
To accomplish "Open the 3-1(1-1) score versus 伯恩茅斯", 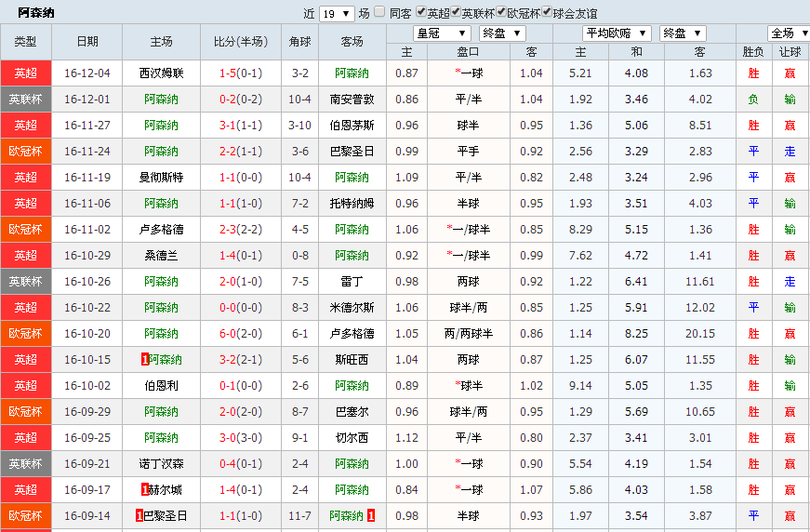I will tap(241, 126).
